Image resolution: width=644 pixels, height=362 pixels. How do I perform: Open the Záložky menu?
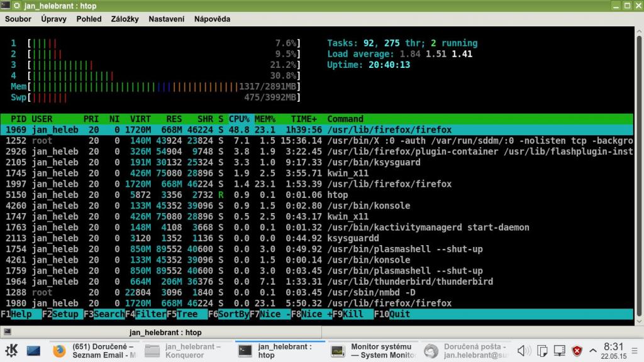pyautogui.click(x=125, y=19)
